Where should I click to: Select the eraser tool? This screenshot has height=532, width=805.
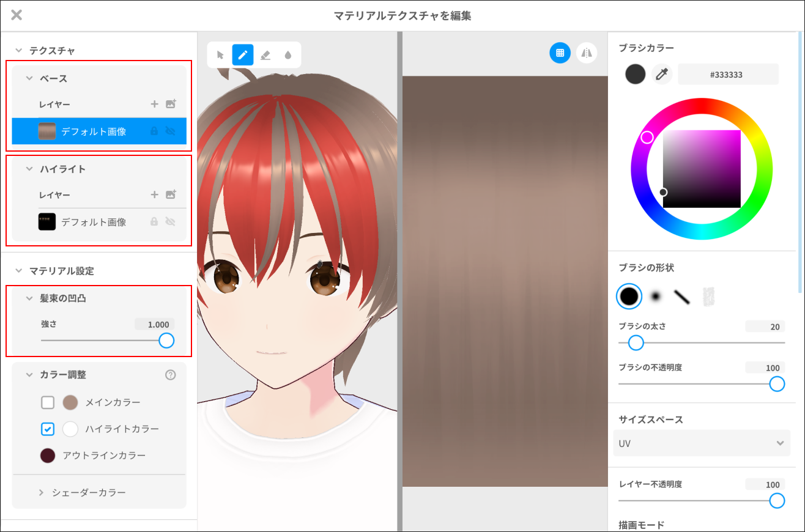point(265,55)
